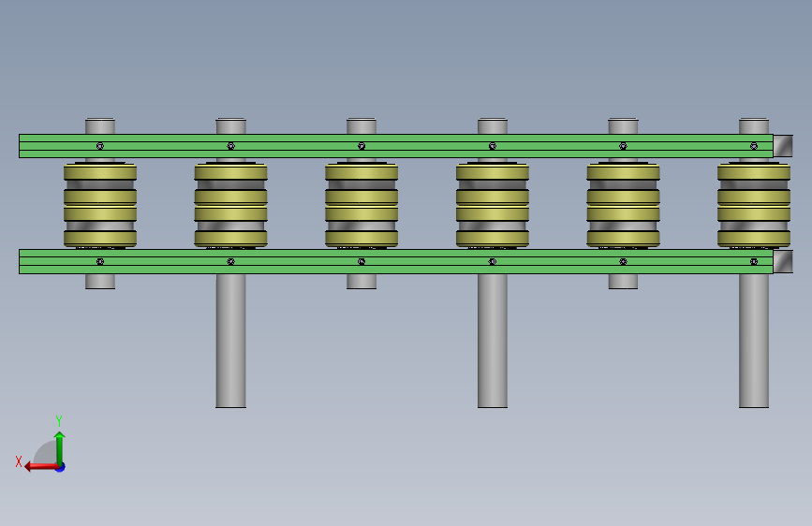Select the long gray shaft below the rightmost roller

[x=754, y=341]
